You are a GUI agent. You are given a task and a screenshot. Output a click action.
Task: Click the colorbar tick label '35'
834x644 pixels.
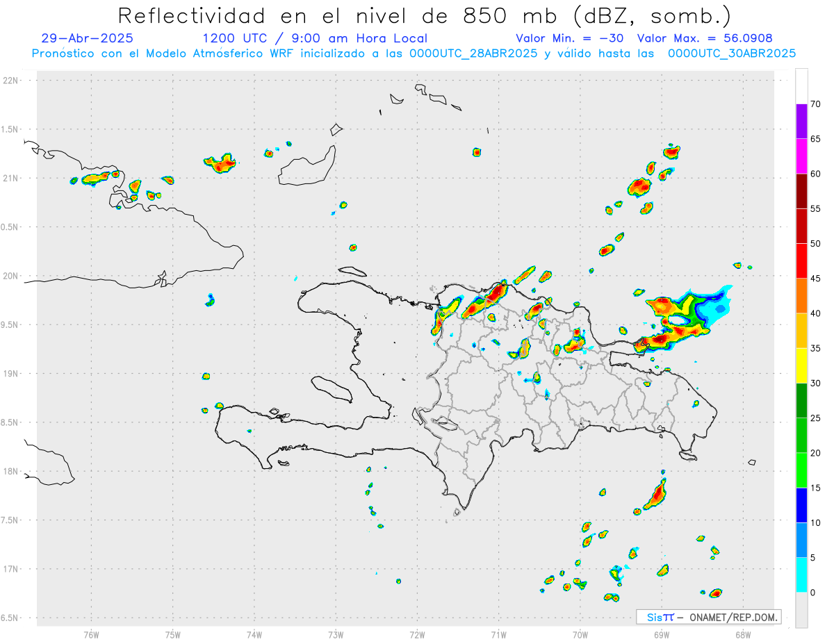pos(816,348)
